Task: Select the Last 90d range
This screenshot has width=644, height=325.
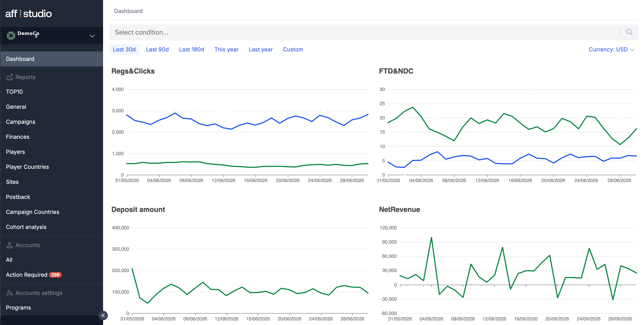Action: coord(157,49)
